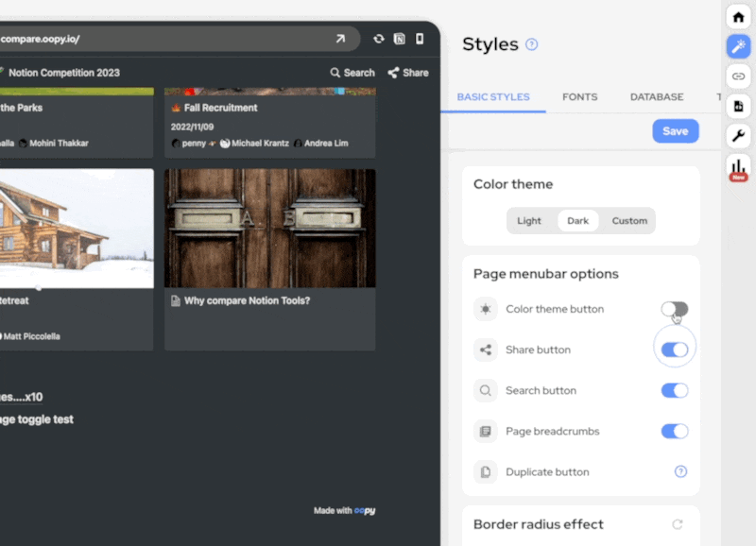The image size is (756, 546).
Task: Click Share in the preview menubar
Action: tap(408, 73)
